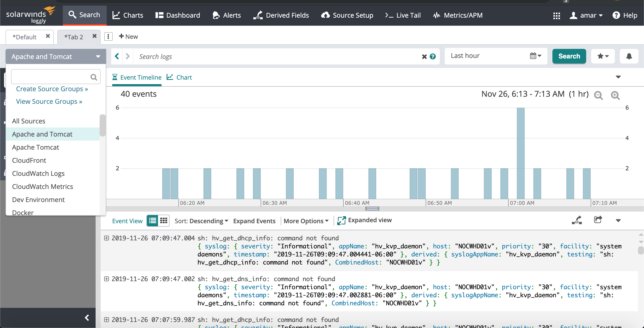Select CloudWatch Logs source group
644x328 pixels.
click(x=38, y=174)
